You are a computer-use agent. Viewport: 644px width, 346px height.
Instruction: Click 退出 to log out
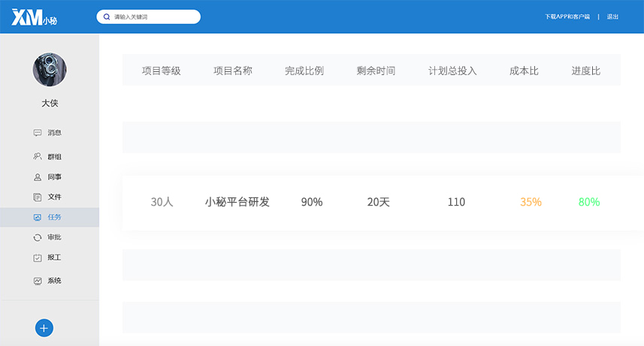point(612,17)
